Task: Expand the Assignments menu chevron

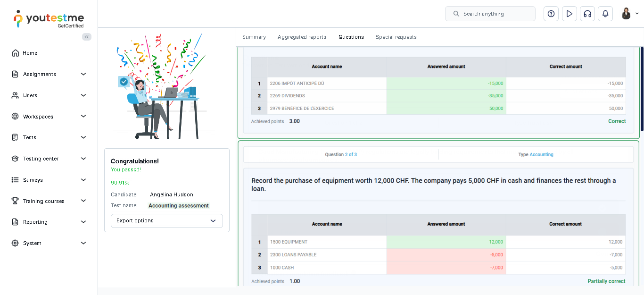Action: click(x=83, y=74)
